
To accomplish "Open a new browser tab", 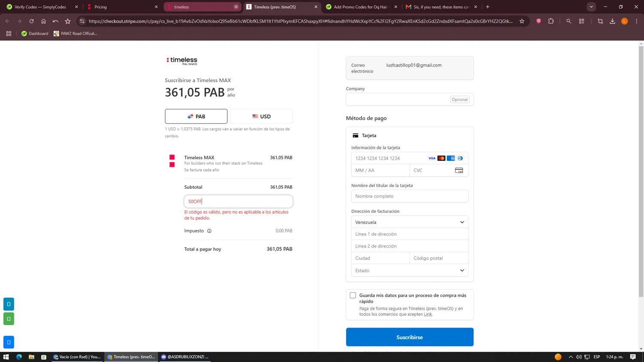I will [488, 7].
